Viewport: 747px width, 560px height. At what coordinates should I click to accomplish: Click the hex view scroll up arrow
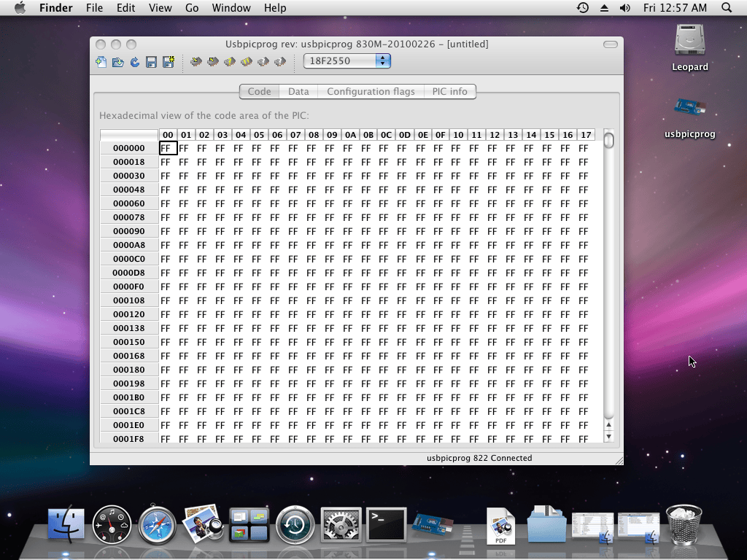coord(608,425)
